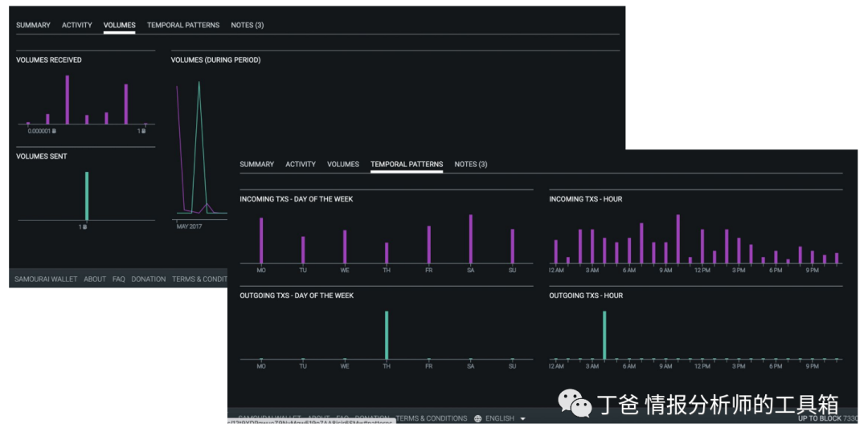Click the Monday bar in Incoming Txs day chart
Image resolution: width=868 pixels, height=444 pixels.
261,241
